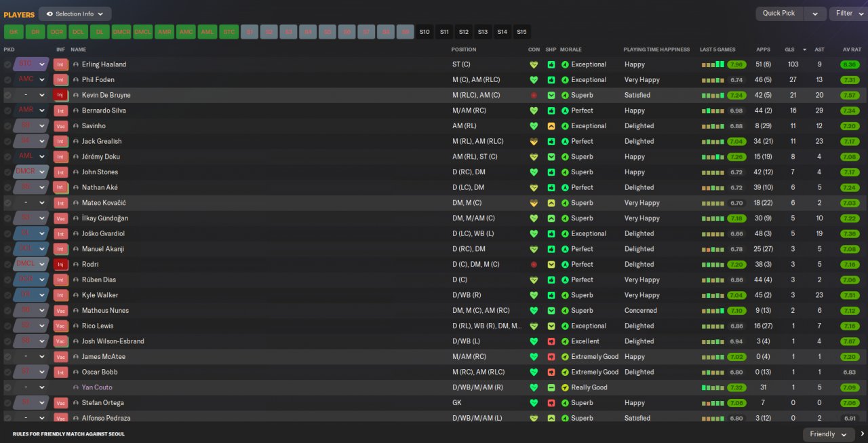Click Kevin De Bruyne's Inj injury badge
This screenshot has height=443, width=868.
pos(60,95)
